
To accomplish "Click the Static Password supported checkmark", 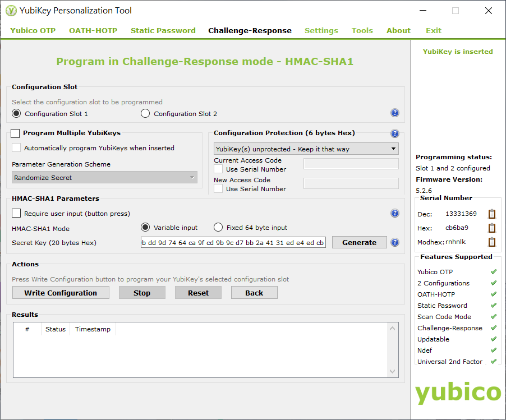I will pyautogui.click(x=494, y=306).
